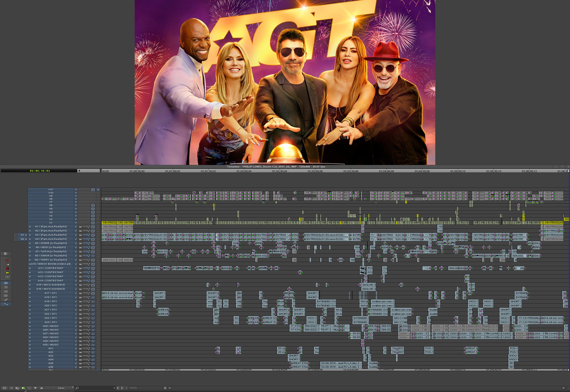Click the Focus concentric circles icon
Screen dimensions: 570x392
tap(11, 388)
